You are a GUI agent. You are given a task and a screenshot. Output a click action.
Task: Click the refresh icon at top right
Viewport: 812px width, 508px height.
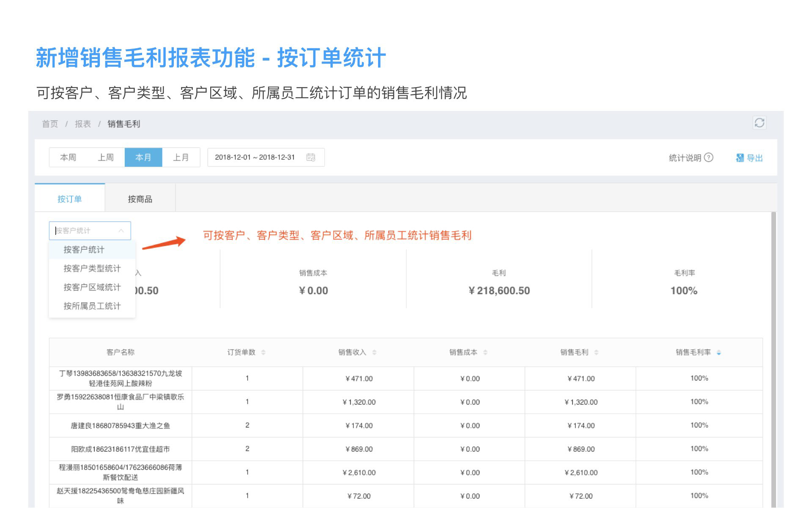pyautogui.click(x=759, y=123)
